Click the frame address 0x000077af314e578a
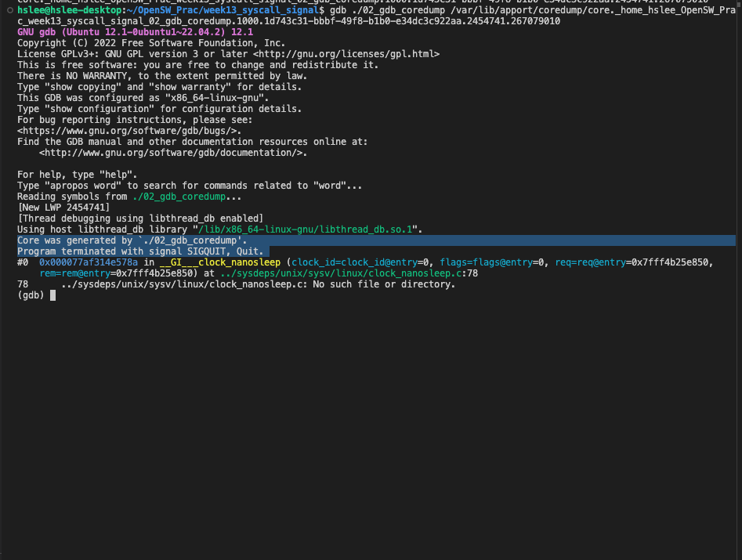 coord(89,262)
